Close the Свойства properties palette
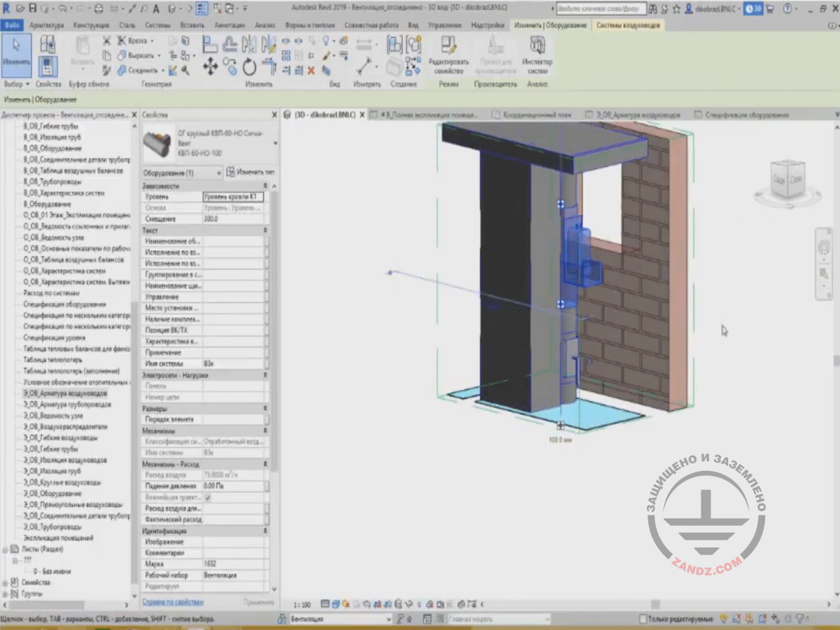This screenshot has width=840, height=630. pyautogui.click(x=273, y=115)
